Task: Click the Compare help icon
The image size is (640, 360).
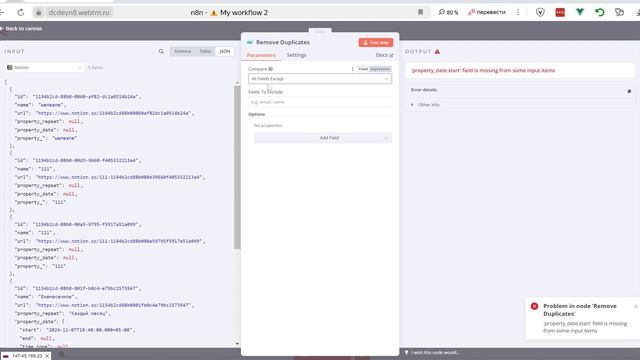Action: point(271,69)
